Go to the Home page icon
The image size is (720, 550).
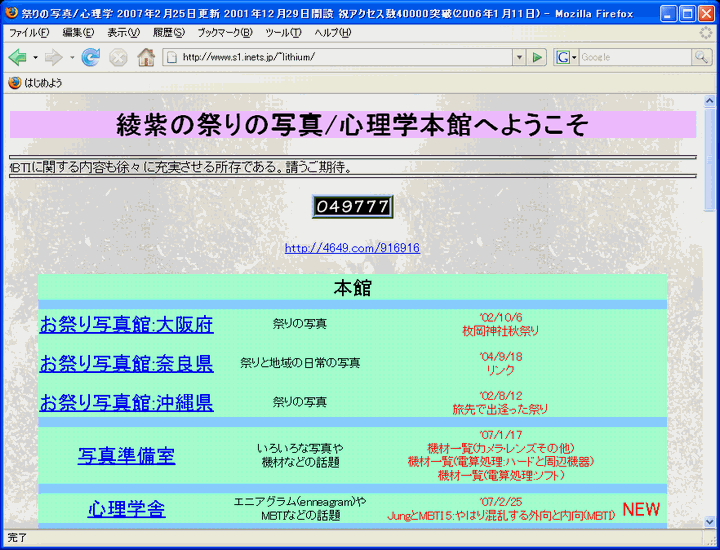[x=146, y=58]
